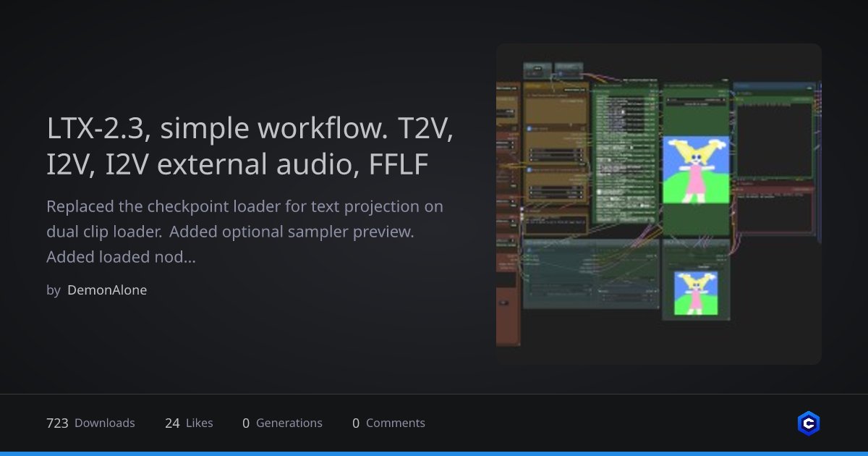Click the 0 Comments stat
The height and width of the screenshot is (456, 868).
click(388, 423)
